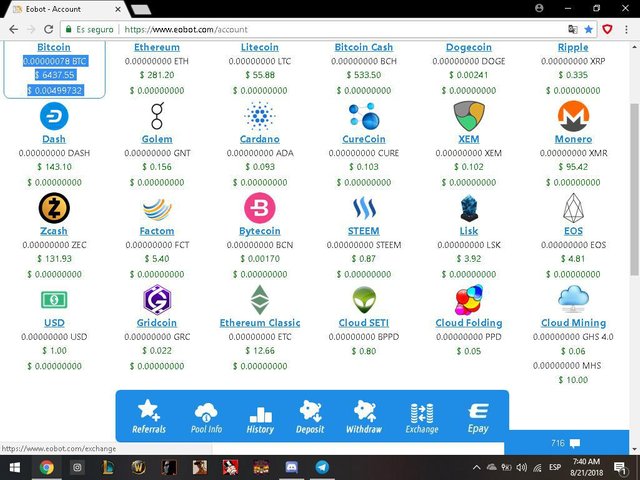640x480 pixels.
Task: Click the EOS coin logo
Action: pos(573,208)
